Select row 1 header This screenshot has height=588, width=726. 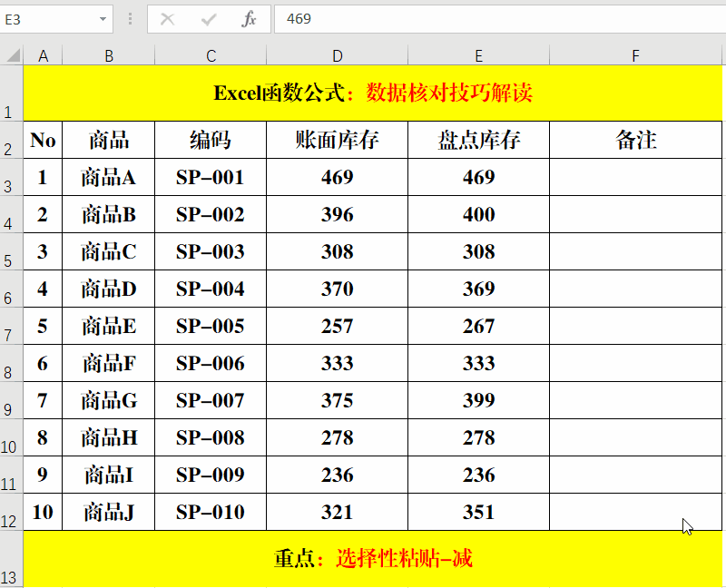click(x=11, y=93)
